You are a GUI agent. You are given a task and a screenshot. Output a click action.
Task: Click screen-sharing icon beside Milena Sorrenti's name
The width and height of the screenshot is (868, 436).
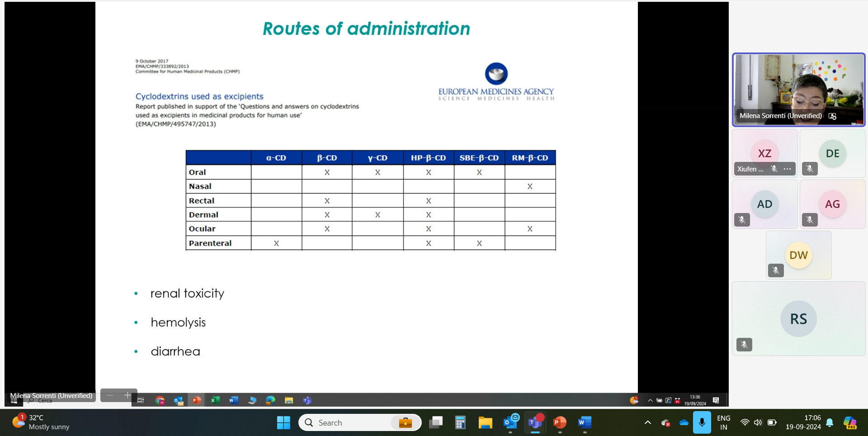click(x=832, y=116)
